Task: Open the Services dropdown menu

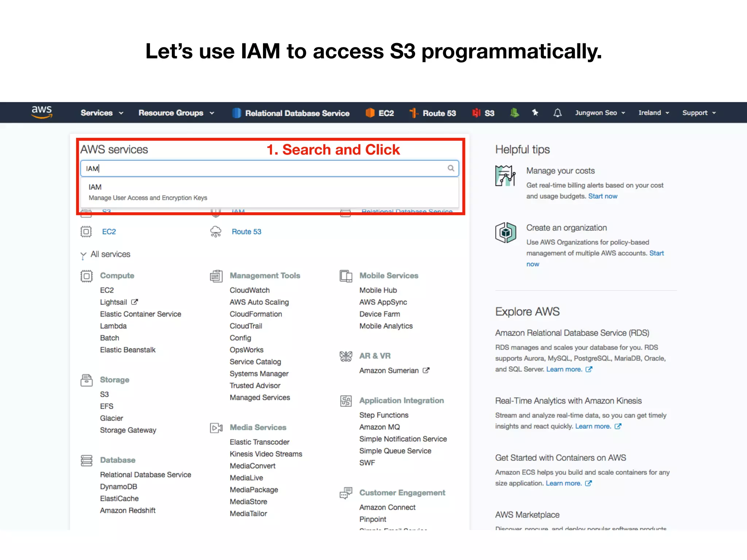Action: click(102, 113)
